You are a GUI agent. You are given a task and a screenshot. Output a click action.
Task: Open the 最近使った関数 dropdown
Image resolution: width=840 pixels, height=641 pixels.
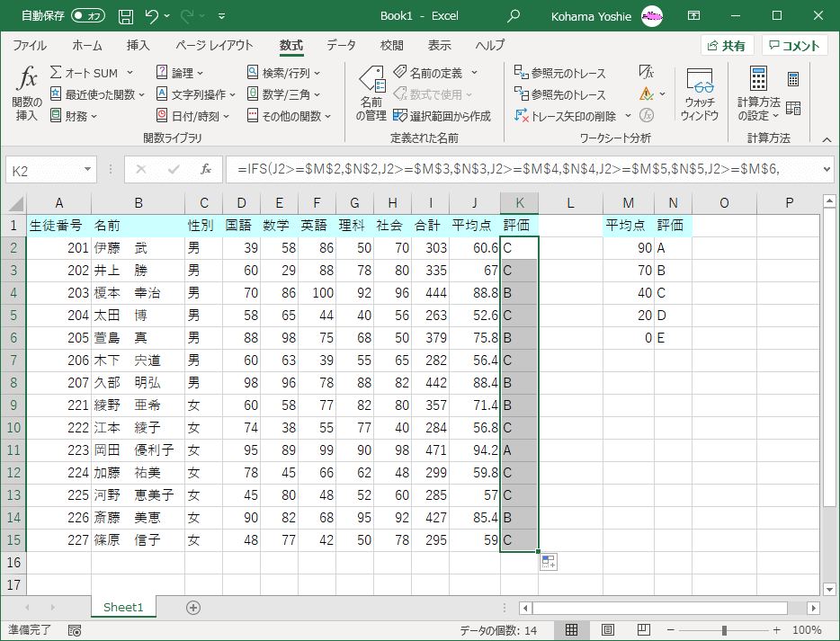[x=97, y=94]
